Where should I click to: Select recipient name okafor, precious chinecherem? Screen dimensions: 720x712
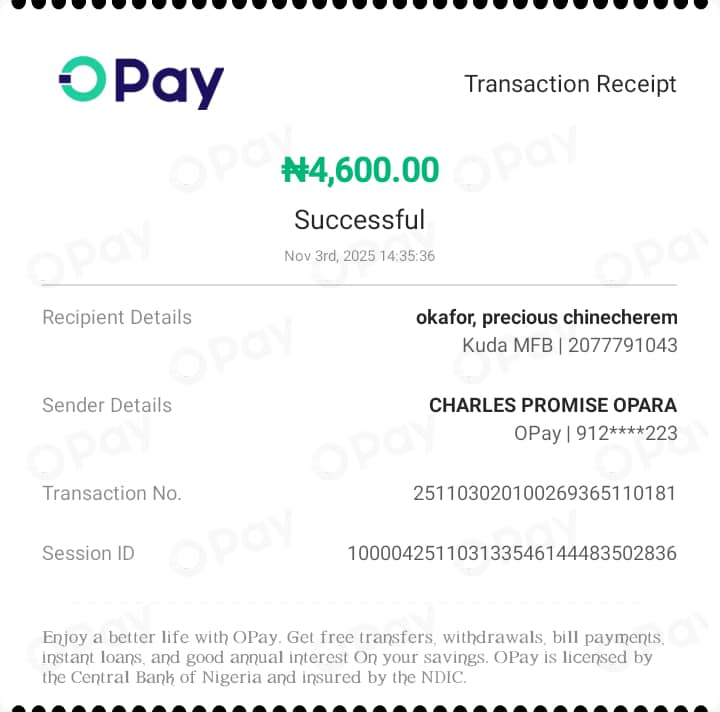click(x=546, y=317)
